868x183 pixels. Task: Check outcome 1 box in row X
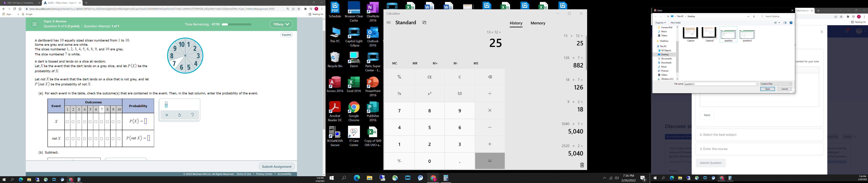pos(67,122)
